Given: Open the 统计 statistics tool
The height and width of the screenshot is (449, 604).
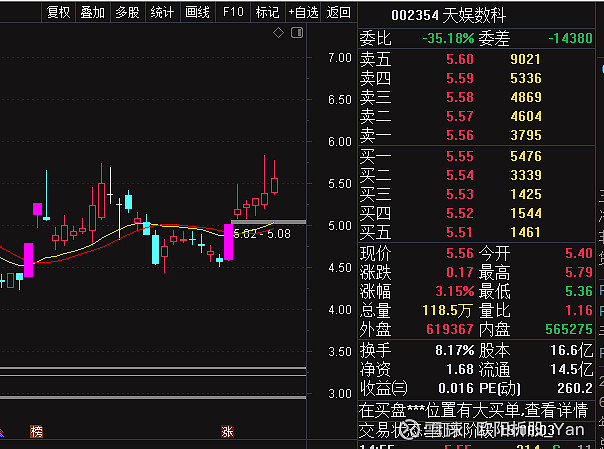Looking at the screenshot, I should [x=161, y=12].
